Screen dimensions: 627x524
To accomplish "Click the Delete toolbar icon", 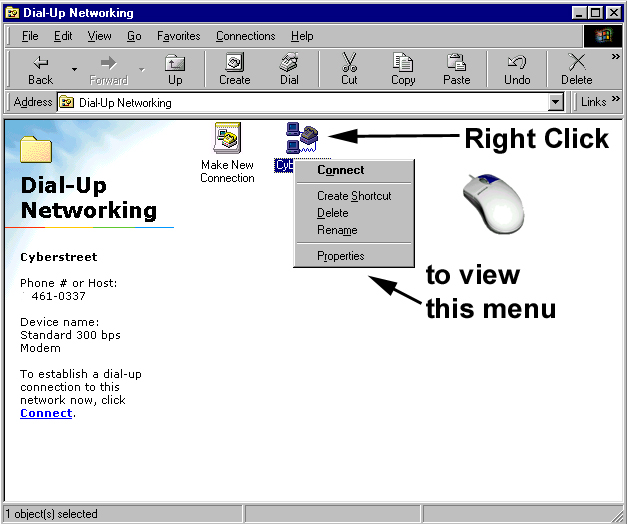I will [576, 68].
